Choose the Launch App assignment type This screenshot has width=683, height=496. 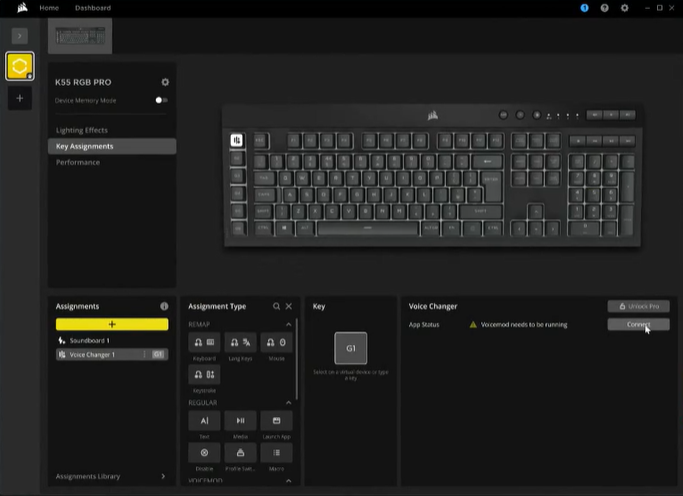[x=277, y=421]
